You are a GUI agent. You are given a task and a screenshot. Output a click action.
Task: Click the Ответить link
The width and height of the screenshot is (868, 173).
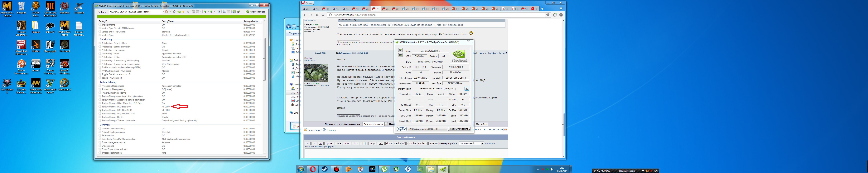pyautogui.click(x=331, y=130)
